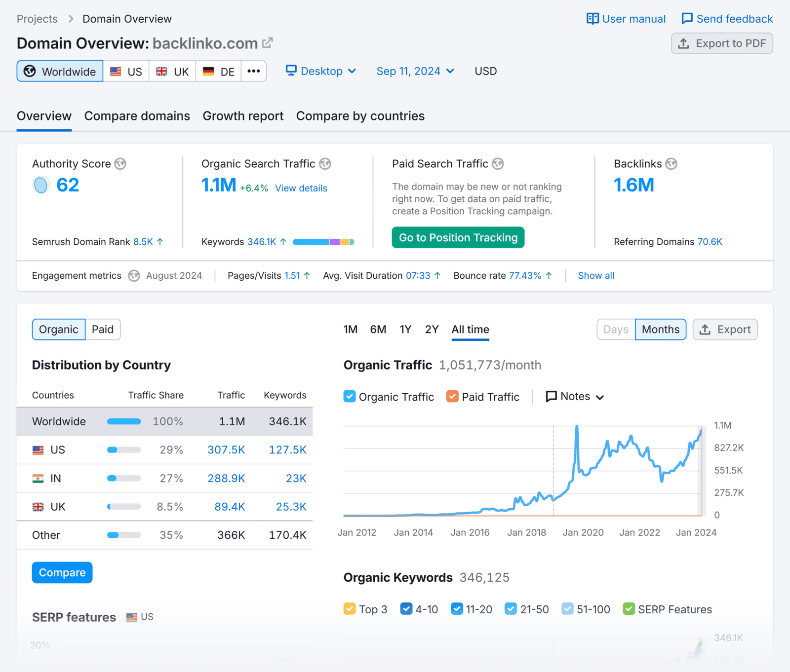
Task: Click View details next to Organic Search Traffic
Action: pyautogui.click(x=301, y=188)
